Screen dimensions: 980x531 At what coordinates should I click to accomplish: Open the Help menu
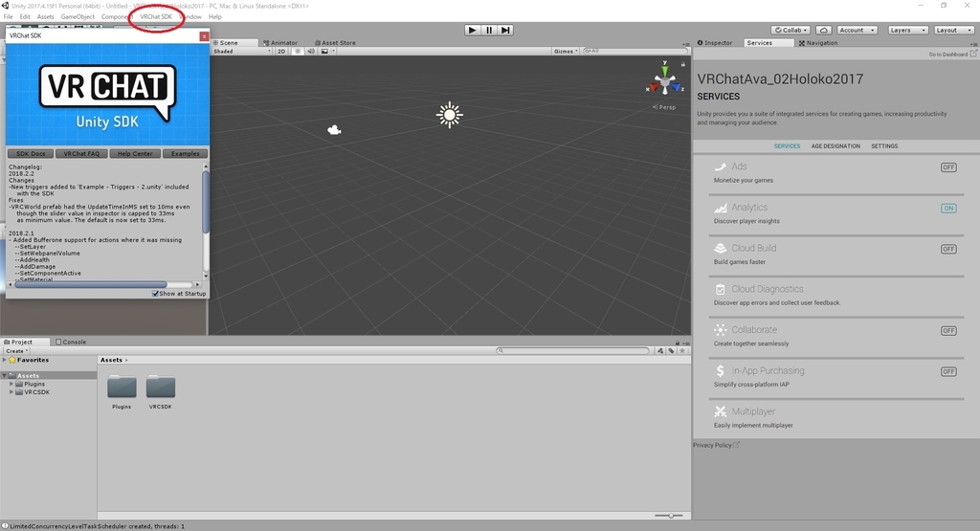click(x=215, y=17)
